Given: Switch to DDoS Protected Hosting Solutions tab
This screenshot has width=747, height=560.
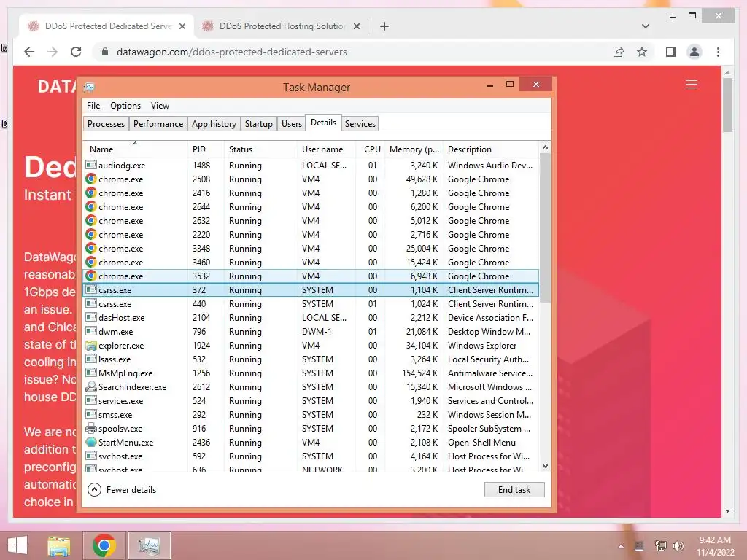Looking at the screenshot, I should tap(281, 26).
